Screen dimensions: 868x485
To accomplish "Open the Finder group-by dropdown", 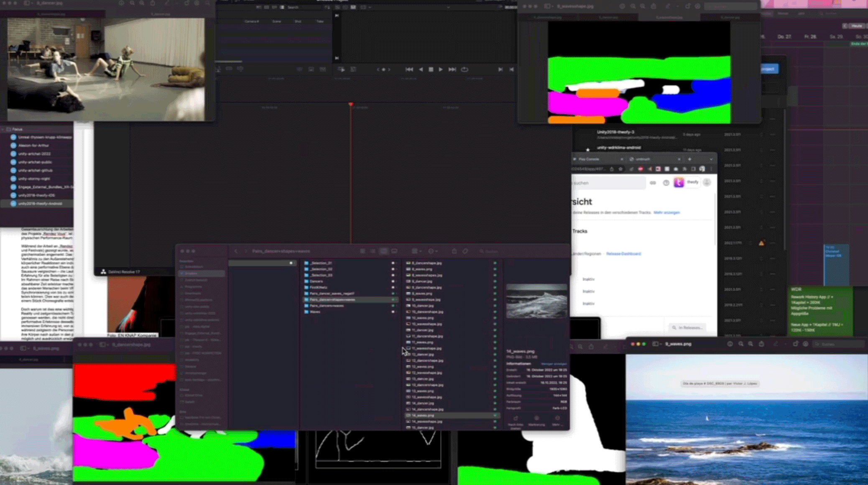I will [416, 251].
